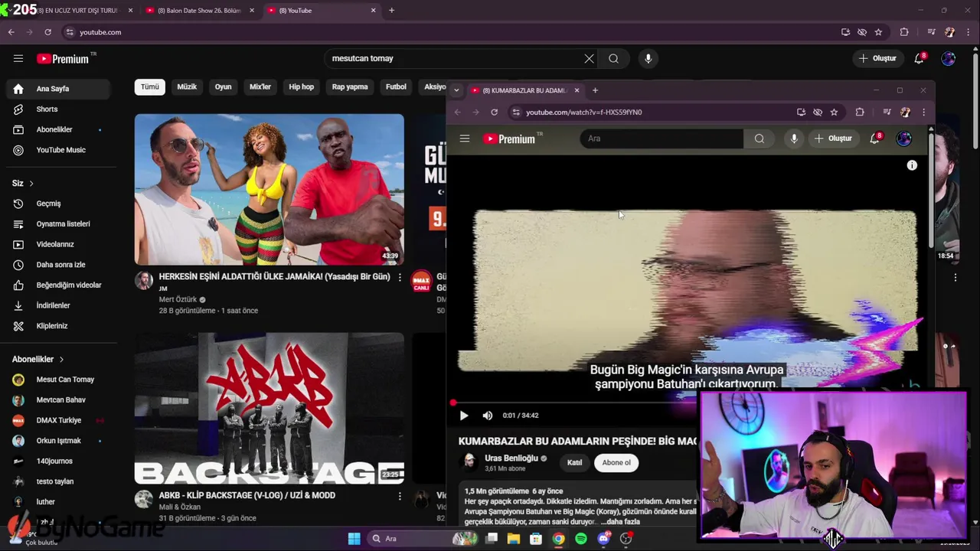Image resolution: width=980 pixels, height=551 pixels.
Task: Open site information in front address bar
Action: pyautogui.click(x=517, y=112)
